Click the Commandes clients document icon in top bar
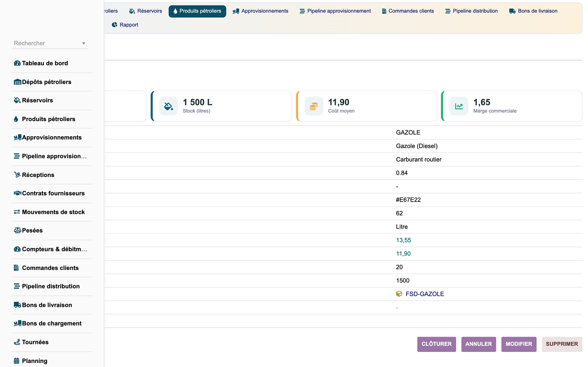 pyautogui.click(x=384, y=11)
